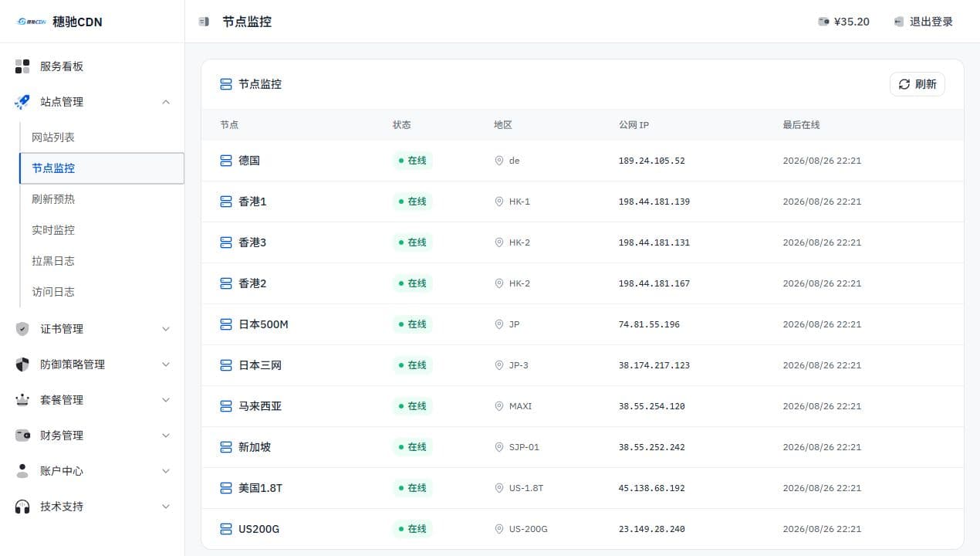Click the 退出登录 logout link
The height and width of the screenshot is (556, 980).
click(x=924, y=22)
